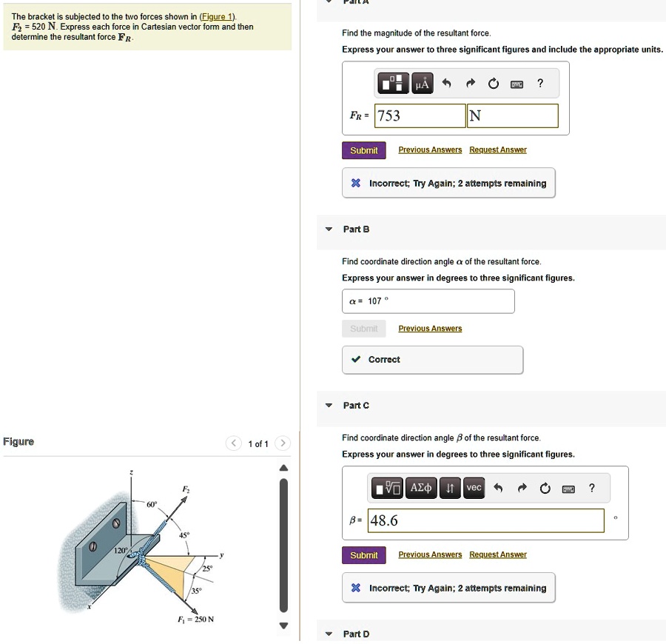Open the keyboard shortcuts icon in Part A
The width and height of the screenshot is (666, 644).
point(518,84)
